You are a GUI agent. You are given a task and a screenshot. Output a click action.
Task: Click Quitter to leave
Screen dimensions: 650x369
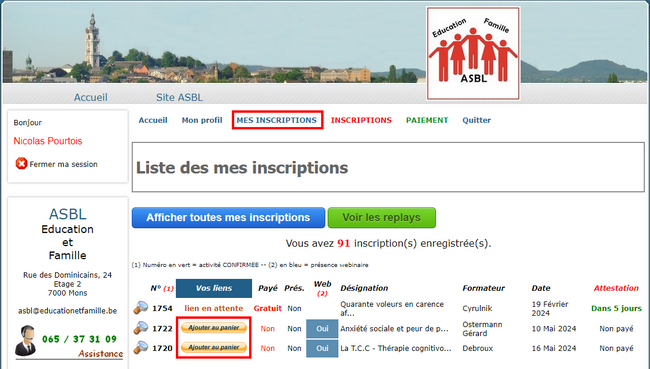tap(477, 120)
